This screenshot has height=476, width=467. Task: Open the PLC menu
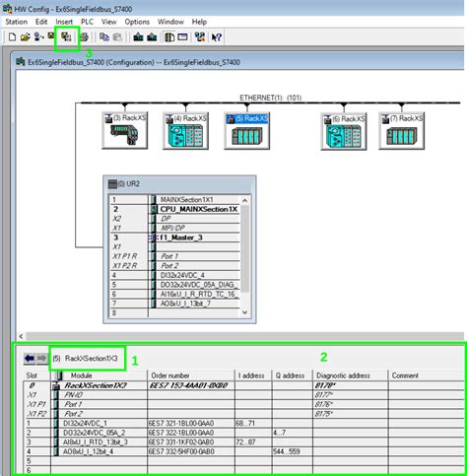[87, 22]
